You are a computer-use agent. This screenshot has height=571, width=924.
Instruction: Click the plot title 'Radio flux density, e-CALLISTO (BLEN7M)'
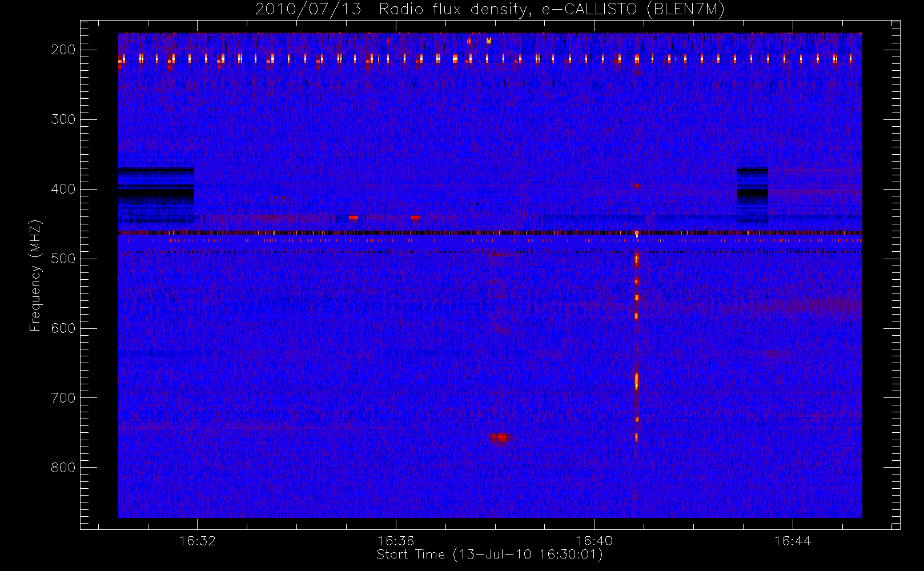(552, 10)
